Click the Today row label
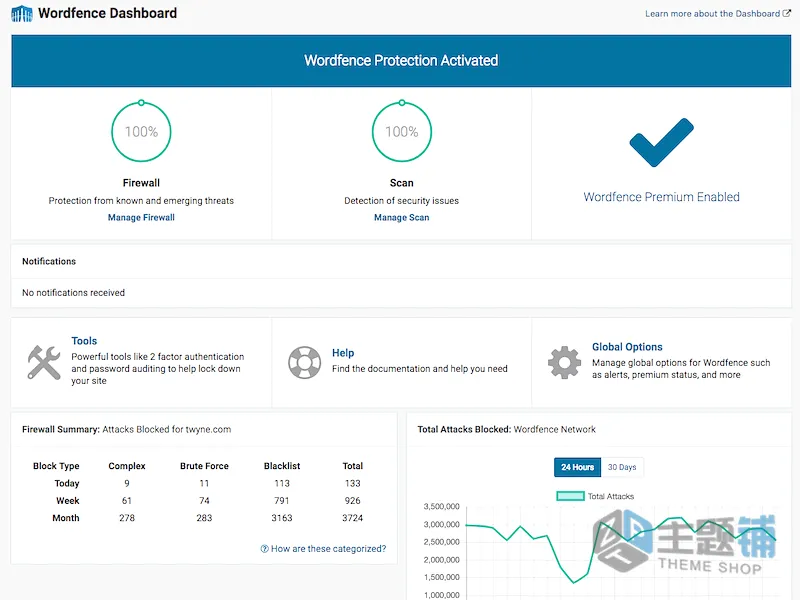Screen dimensions: 800x600 pyautogui.click(x=67, y=483)
